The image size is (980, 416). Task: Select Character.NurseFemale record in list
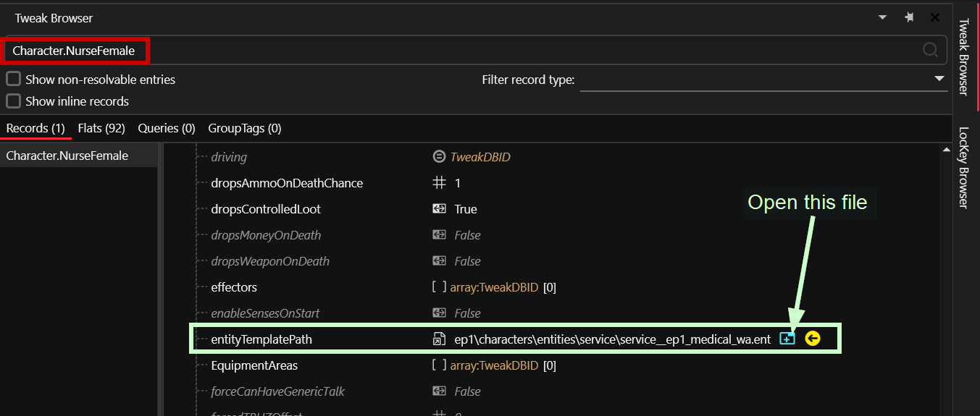(x=67, y=156)
